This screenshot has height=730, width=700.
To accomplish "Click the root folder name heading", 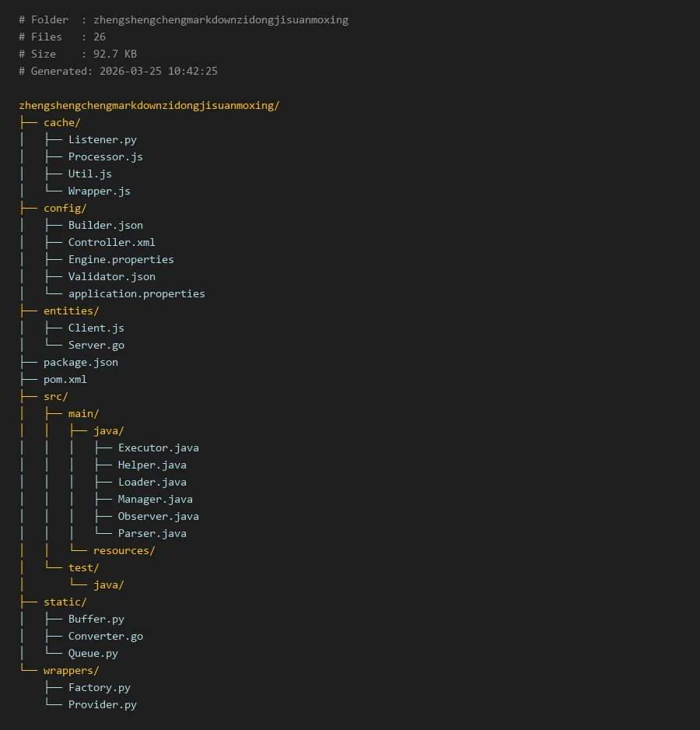I will [x=149, y=105].
